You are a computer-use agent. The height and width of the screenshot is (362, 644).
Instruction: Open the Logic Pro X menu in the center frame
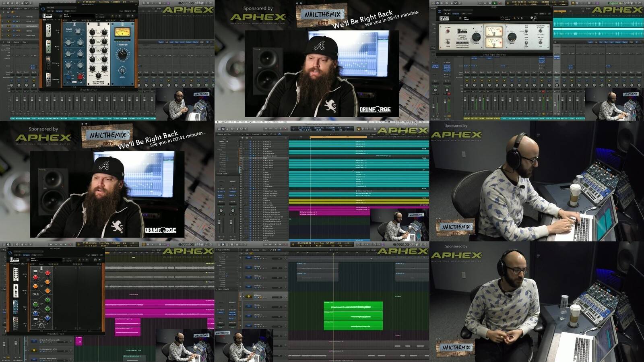(x=225, y=122)
